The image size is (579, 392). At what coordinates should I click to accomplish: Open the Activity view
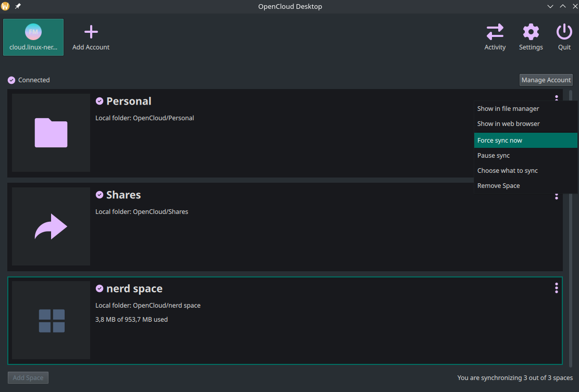click(x=495, y=37)
